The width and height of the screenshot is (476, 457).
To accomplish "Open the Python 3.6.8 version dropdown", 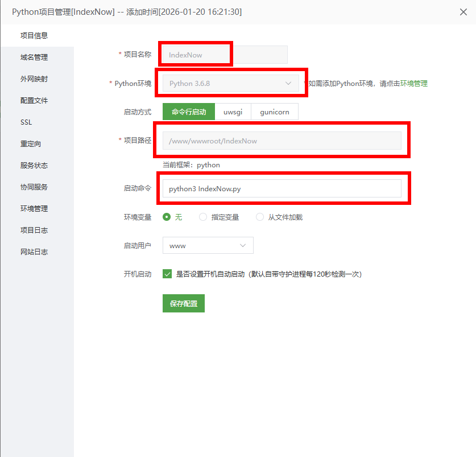I will (230, 83).
